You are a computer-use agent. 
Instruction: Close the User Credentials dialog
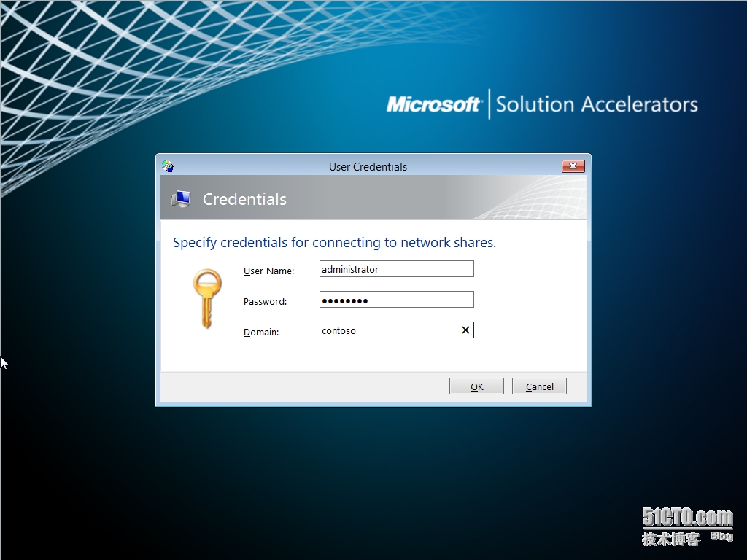click(573, 166)
